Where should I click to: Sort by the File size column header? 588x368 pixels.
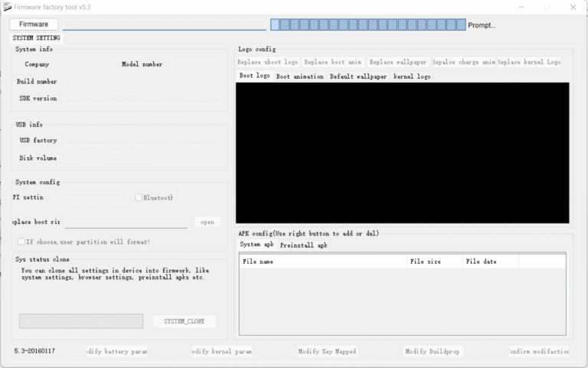coord(434,261)
